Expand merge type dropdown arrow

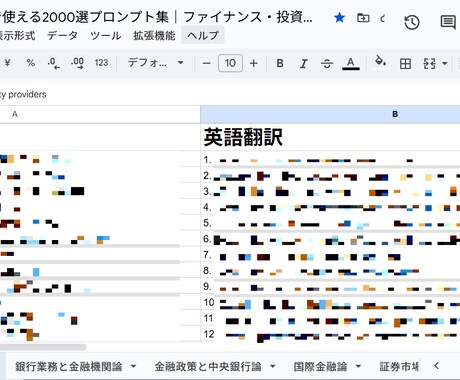[x=445, y=63]
